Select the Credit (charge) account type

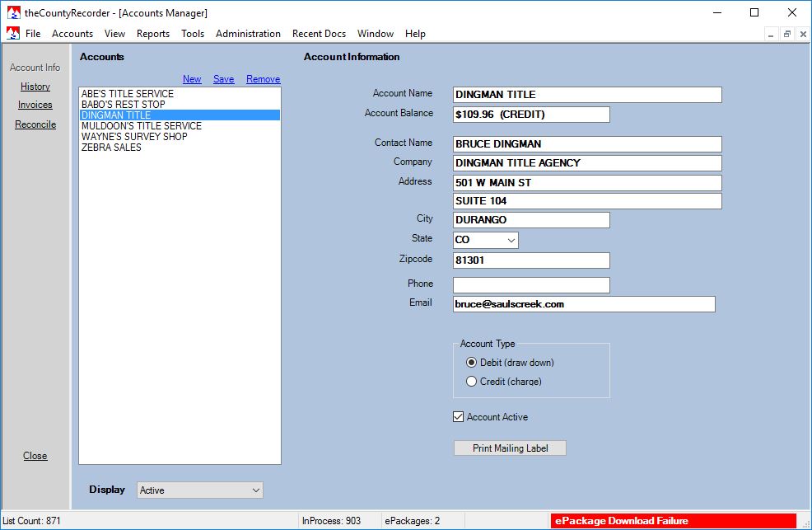tap(472, 382)
